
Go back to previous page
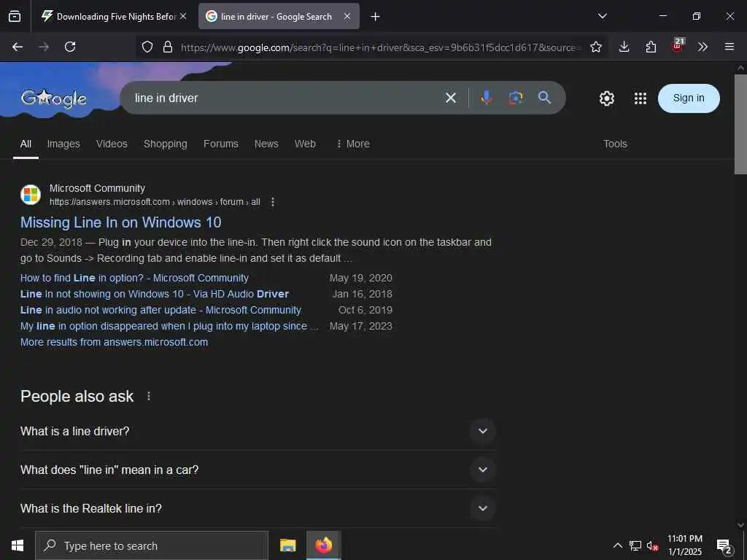click(x=18, y=47)
